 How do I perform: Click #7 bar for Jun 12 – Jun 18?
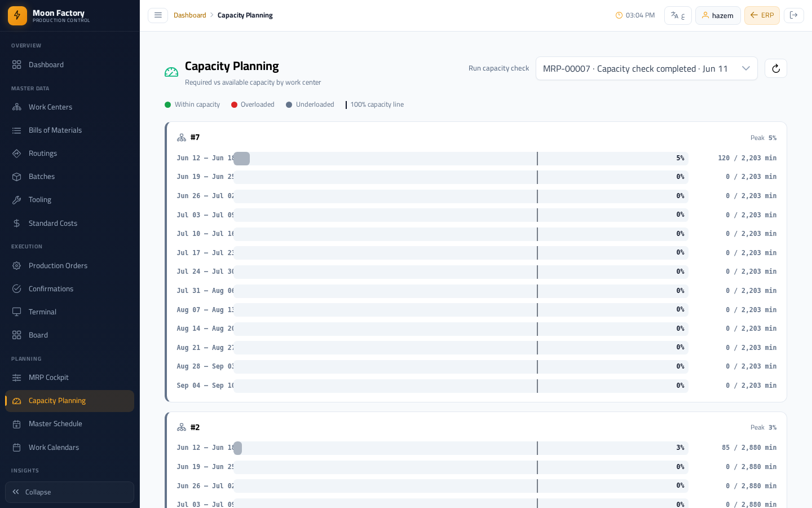click(461, 159)
